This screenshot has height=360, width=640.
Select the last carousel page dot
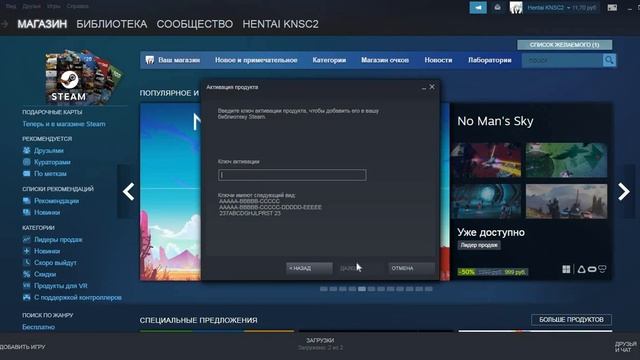point(429,289)
